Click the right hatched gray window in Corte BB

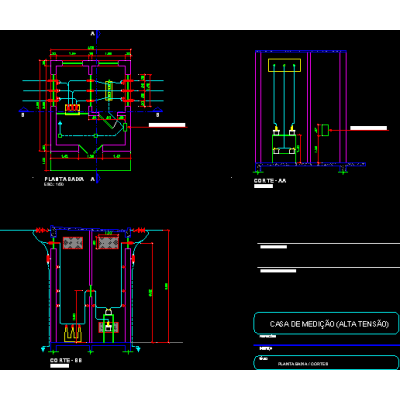(108, 242)
